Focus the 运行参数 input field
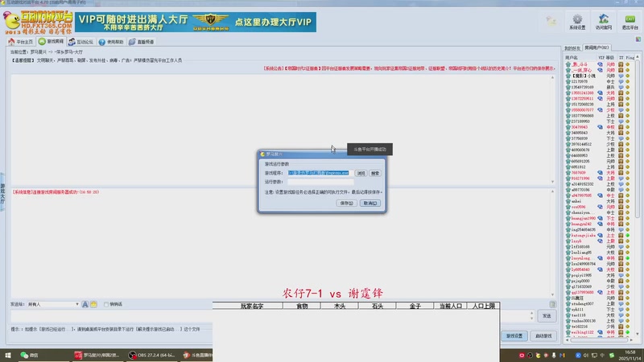 (x=320, y=182)
